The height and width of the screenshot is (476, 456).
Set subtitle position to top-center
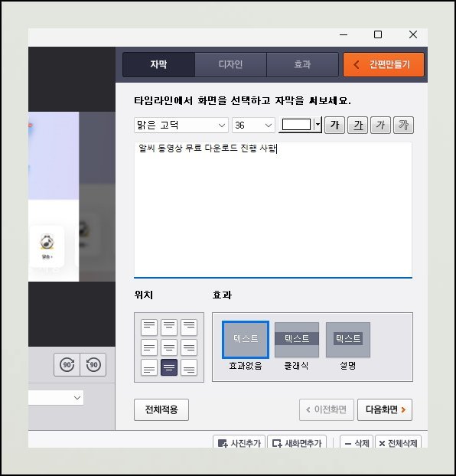pyautogui.click(x=169, y=328)
